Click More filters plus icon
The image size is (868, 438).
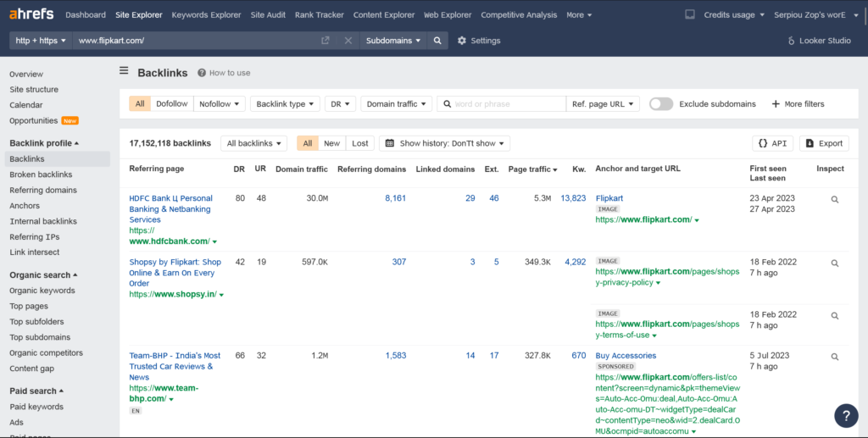(x=798, y=104)
